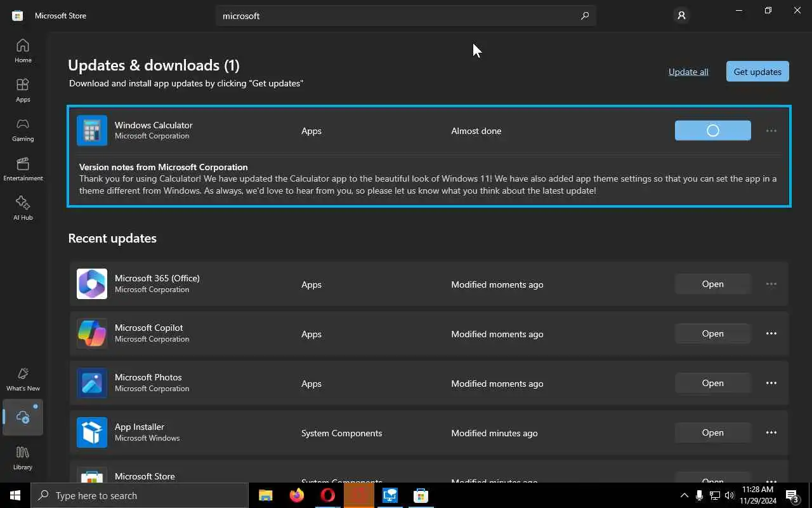Launch File Explorer from the taskbar
The height and width of the screenshot is (508, 812).
pyautogui.click(x=265, y=495)
